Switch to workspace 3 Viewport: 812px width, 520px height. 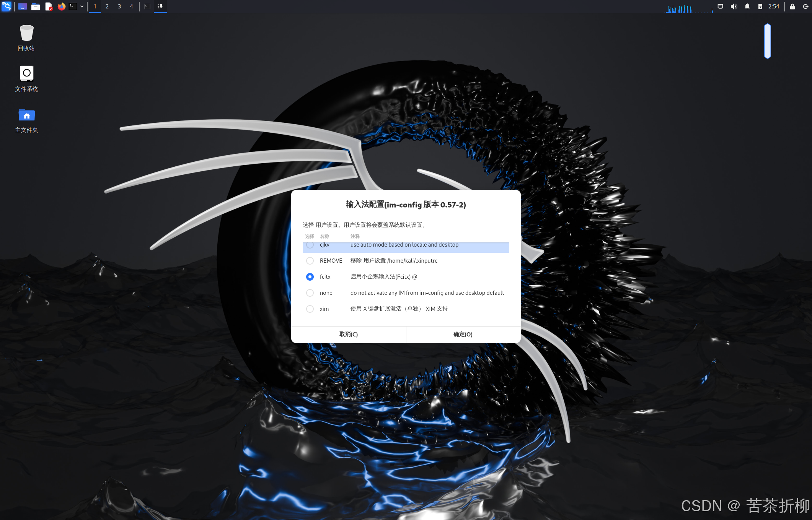pyautogui.click(x=119, y=6)
